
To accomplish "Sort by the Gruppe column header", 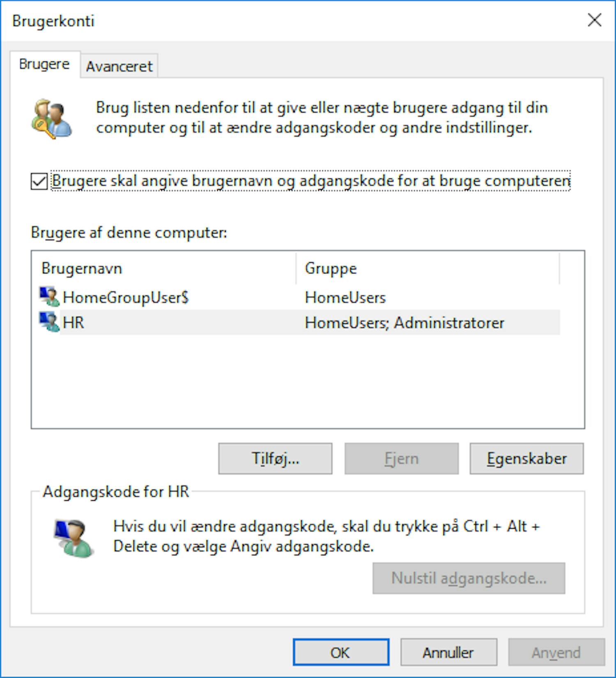I will click(428, 268).
